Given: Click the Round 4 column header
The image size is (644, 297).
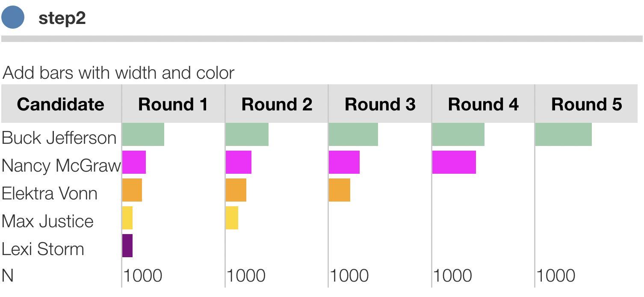Looking at the screenshot, I should click(483, 104).
